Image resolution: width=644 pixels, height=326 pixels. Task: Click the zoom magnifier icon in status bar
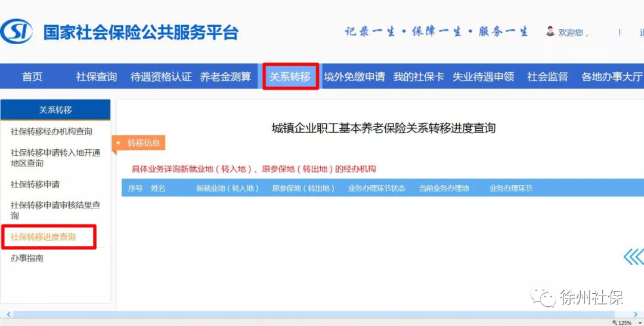coord(614,322)
